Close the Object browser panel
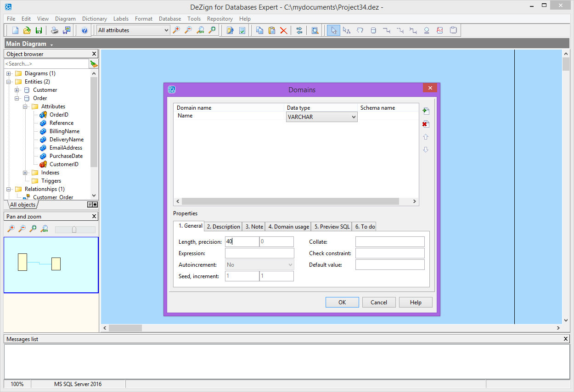Viewport: 574px width, 392px height. (x=94, y=54)
